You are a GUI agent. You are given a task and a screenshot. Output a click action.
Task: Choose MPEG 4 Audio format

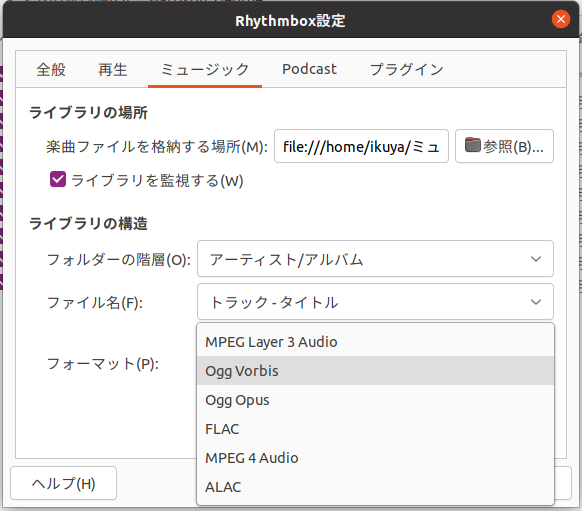pos(375,458)
